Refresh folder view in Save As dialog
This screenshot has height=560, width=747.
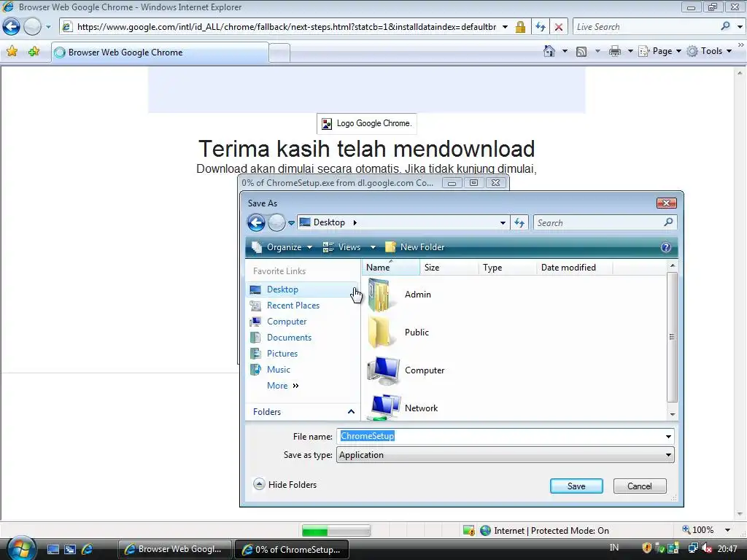click(x=519, y=222)
